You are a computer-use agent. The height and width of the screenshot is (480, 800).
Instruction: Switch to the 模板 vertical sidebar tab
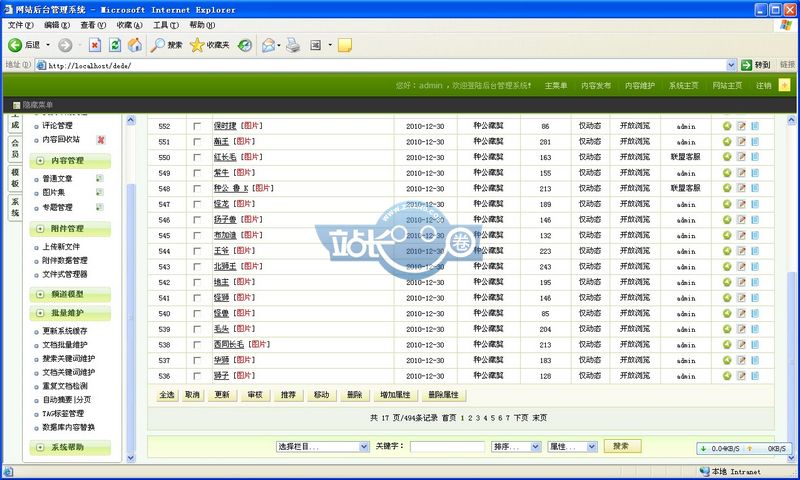(15, 178)
